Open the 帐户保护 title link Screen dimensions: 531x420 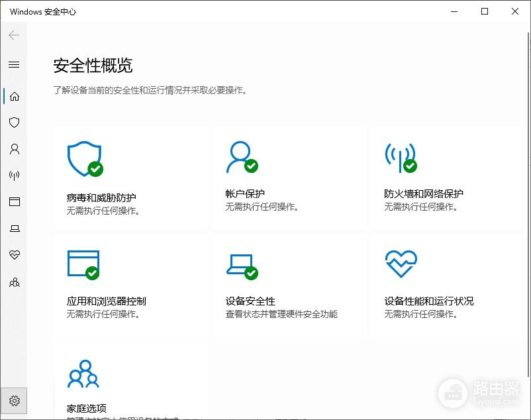click(x=245, y=193)
